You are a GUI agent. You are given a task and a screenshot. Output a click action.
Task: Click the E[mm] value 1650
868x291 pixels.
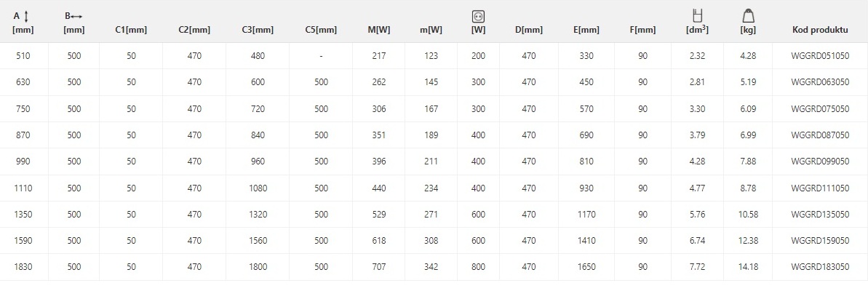[x=586, y=267]
